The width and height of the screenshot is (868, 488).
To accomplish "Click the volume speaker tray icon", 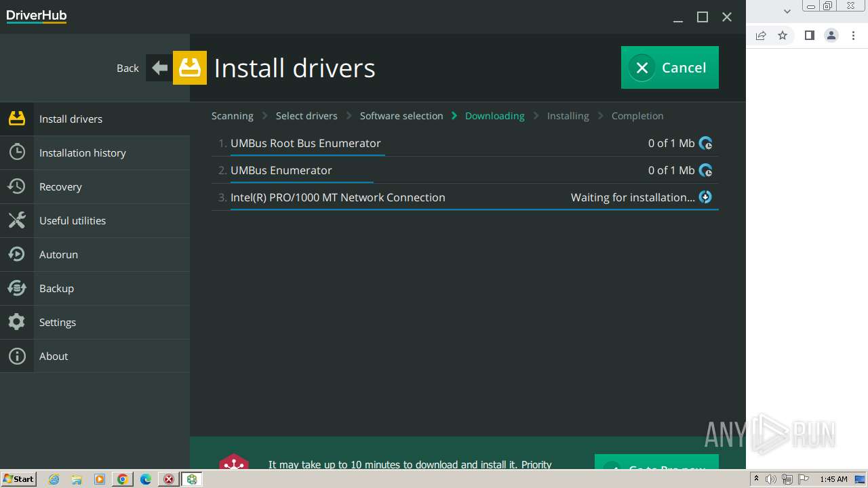I will click(x=771, y=479).
